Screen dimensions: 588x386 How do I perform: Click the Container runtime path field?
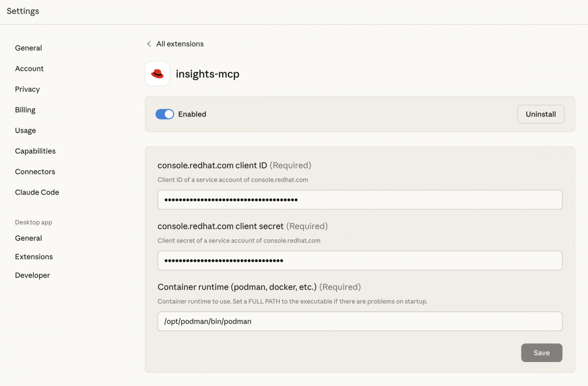tap(360, 321)
